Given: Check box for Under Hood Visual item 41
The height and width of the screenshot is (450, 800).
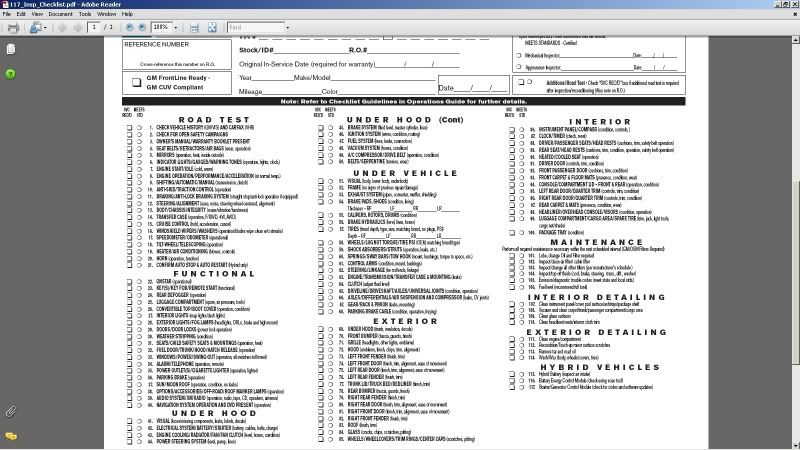Looking at the screenshot, I should (x=129, y=421).
